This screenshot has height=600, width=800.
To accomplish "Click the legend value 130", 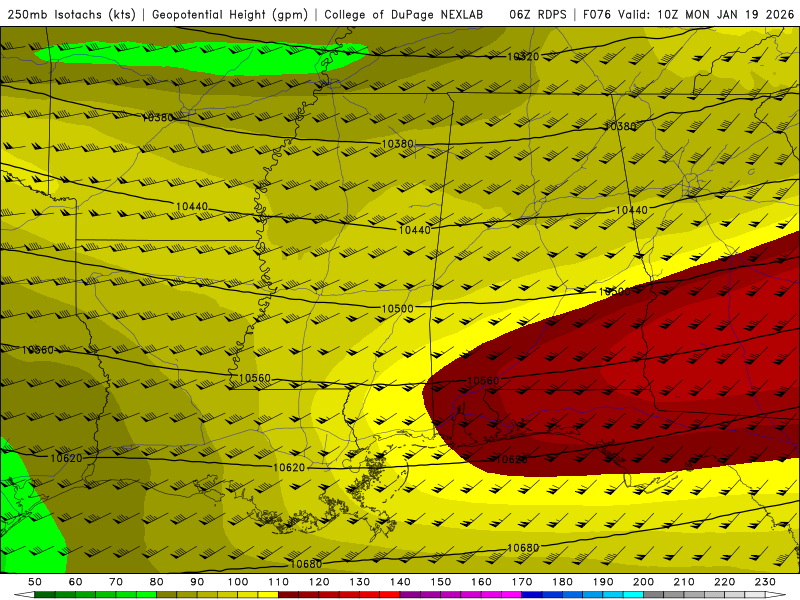I will [360, 582].
